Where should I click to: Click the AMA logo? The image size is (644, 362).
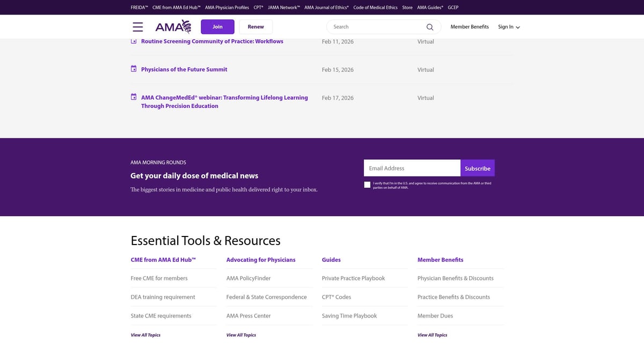coord(173,26)
